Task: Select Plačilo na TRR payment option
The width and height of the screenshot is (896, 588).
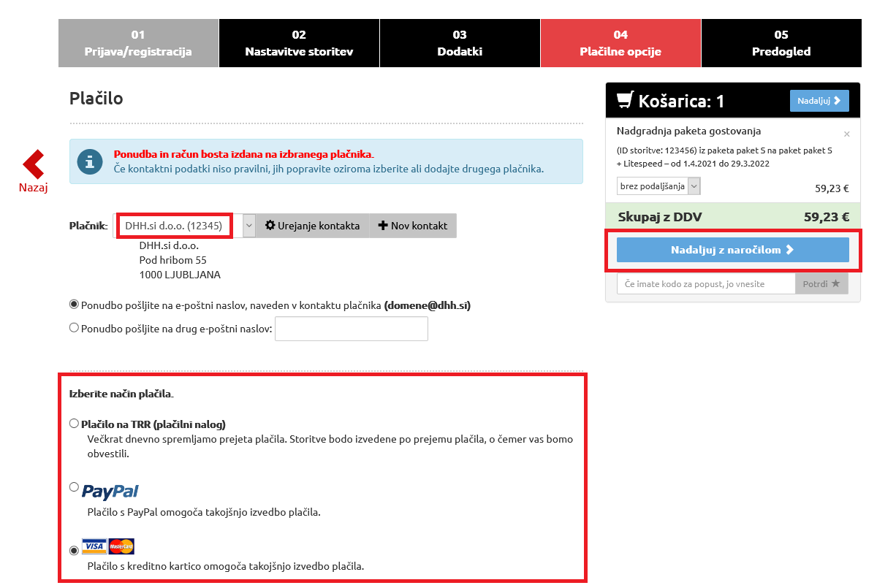Action: click(74, 424)
